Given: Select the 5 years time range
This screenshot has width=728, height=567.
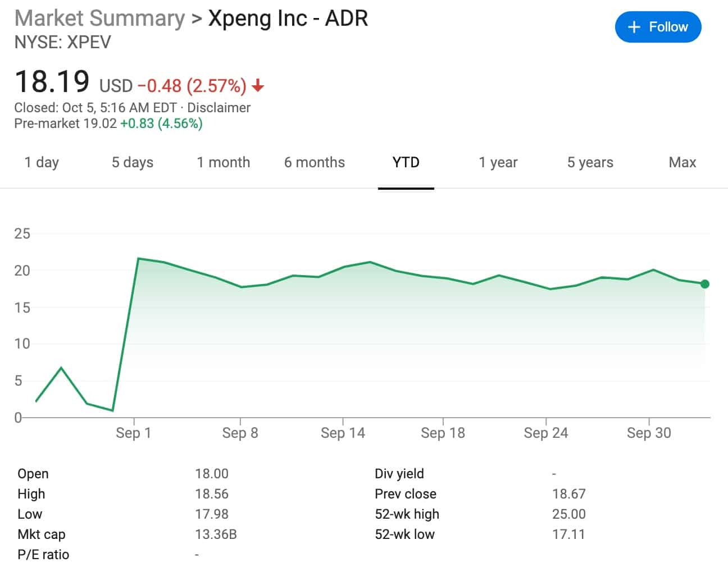Looking at the screenshot, I should [589, 162].
